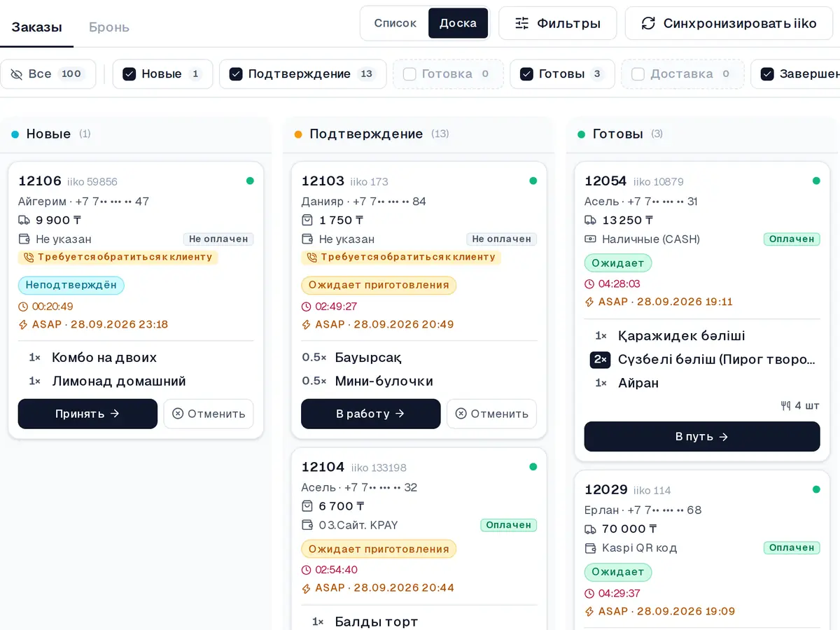This screenshot has width=840, height=630.
Task: Click the cutlery icon next to 4 шт
Action: coord(785,405)
